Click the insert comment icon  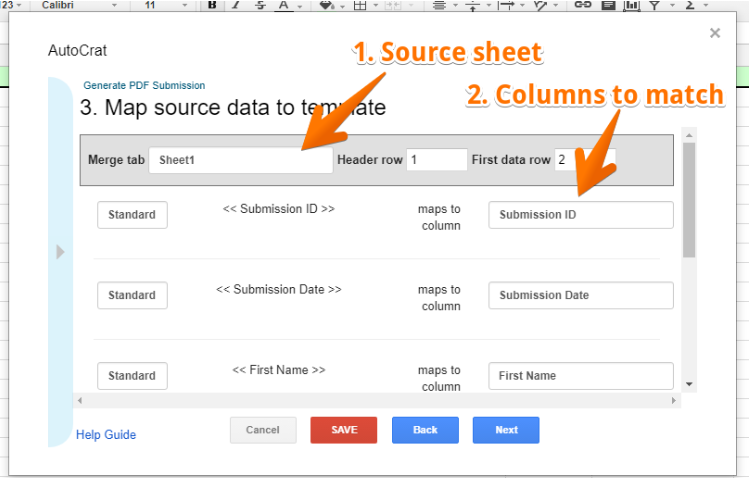click(x=608, y=5)
